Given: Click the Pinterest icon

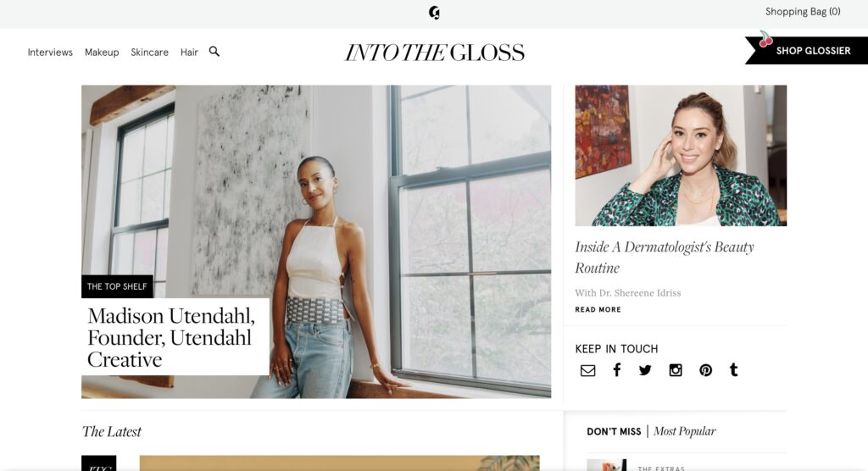Looking at the screenshot, I should [705, 370].
